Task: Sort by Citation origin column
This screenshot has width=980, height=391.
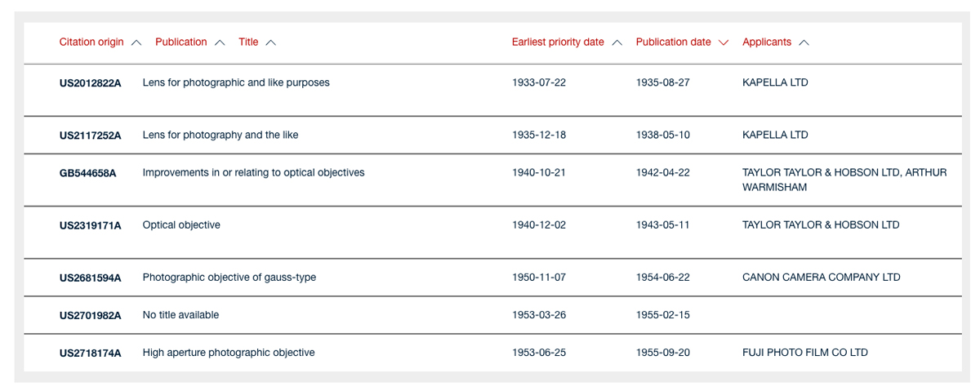Action: click(91, 42)
